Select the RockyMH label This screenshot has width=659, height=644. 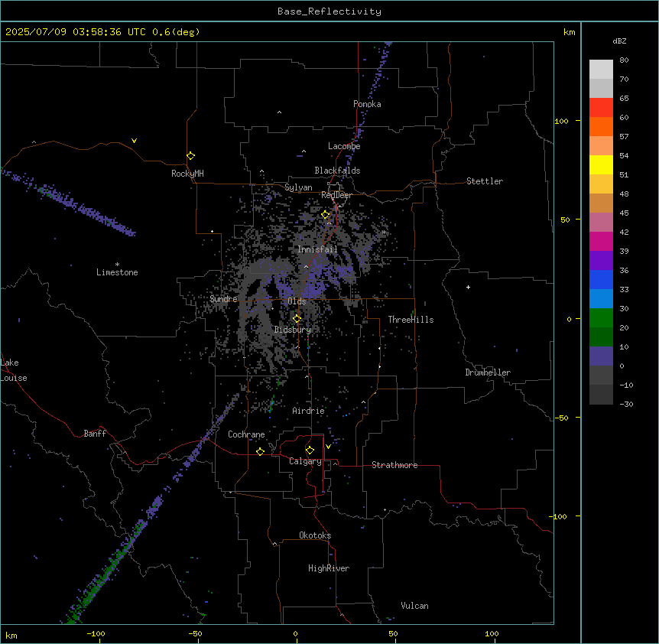click(187, 174)
